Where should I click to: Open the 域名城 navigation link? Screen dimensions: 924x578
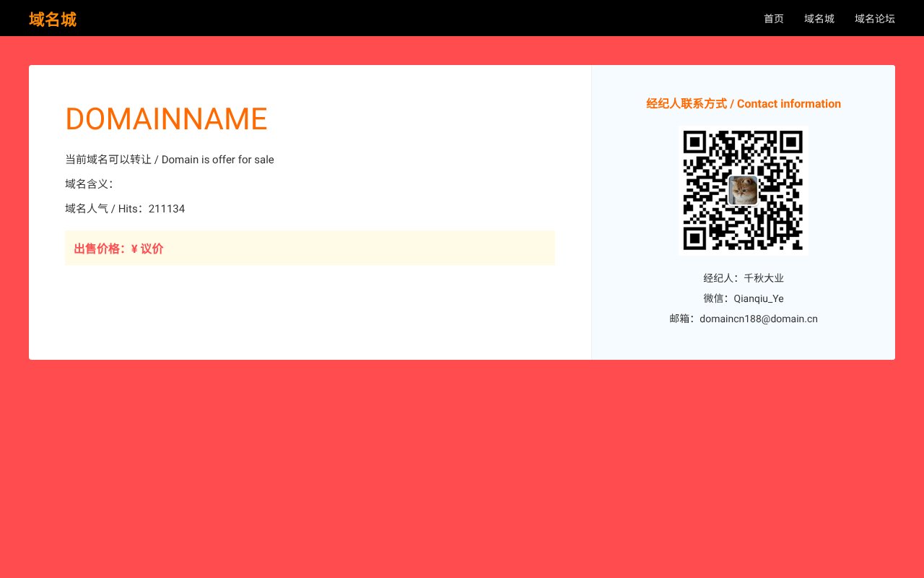coord(819,19)
